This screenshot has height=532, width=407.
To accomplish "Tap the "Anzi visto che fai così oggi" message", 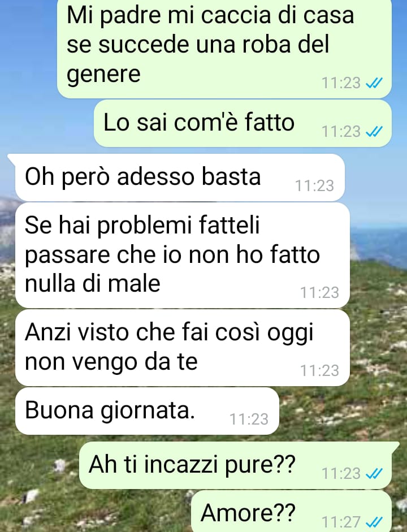I will tap(183, 348).
